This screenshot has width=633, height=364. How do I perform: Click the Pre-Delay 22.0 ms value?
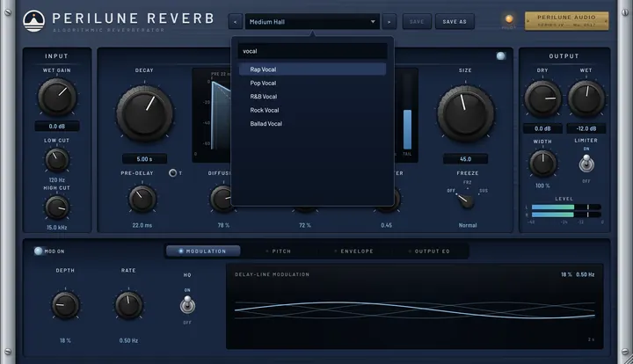(142, 225)
